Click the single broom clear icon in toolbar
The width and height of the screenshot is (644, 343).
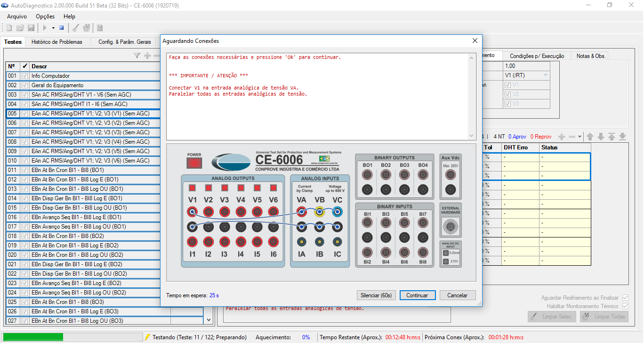point(75,28)
